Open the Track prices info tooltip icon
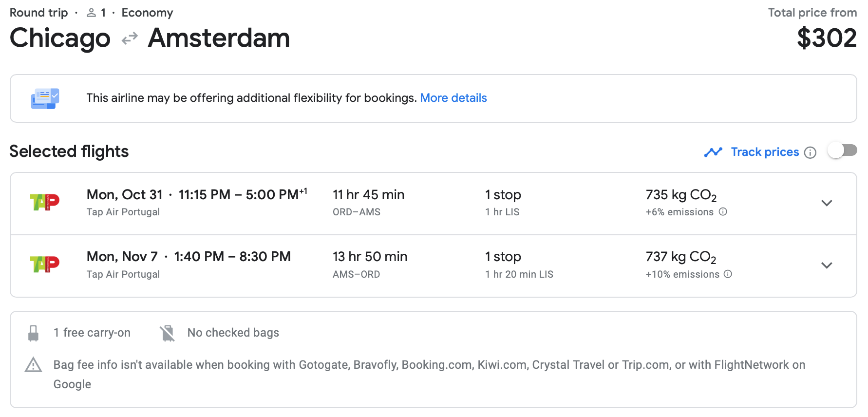 click(x=810, y=153)
